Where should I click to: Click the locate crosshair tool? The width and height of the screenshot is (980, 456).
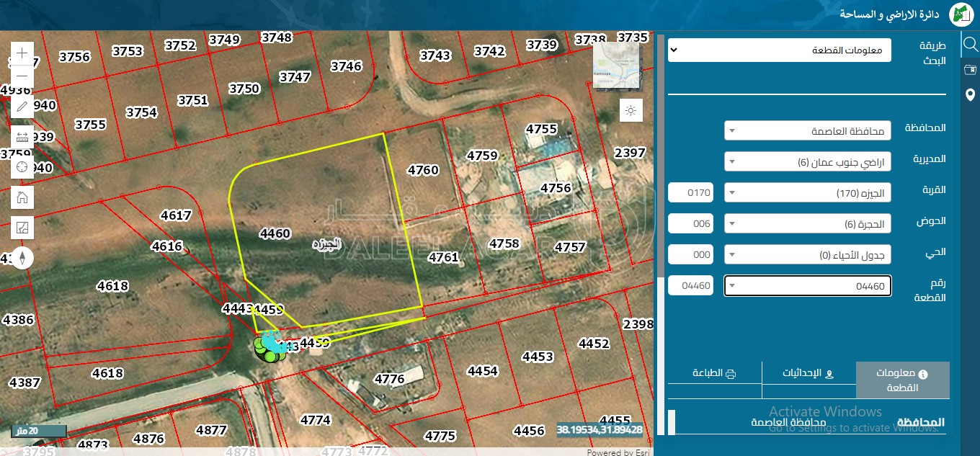(22, 167)
